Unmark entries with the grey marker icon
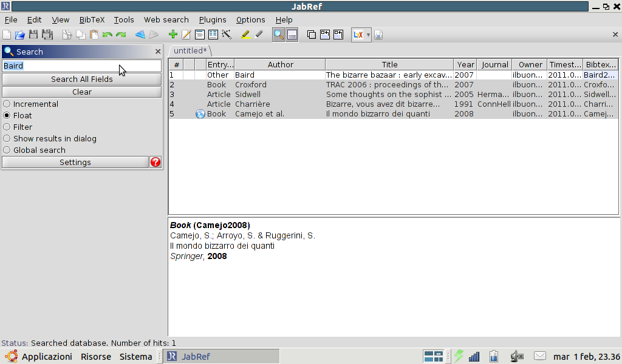The height and width of the screenshot is (364, 622). coord(259,35)
